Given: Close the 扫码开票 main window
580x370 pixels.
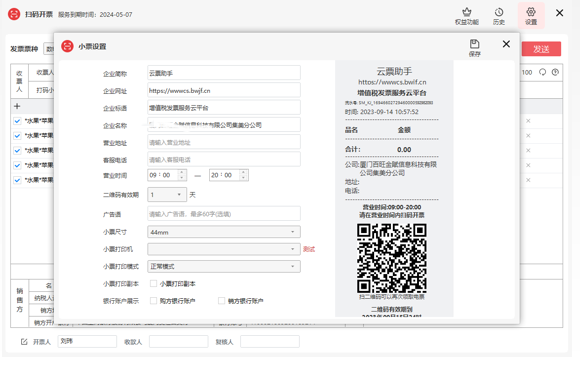Looking at the screenshot, I should point(560,13).
